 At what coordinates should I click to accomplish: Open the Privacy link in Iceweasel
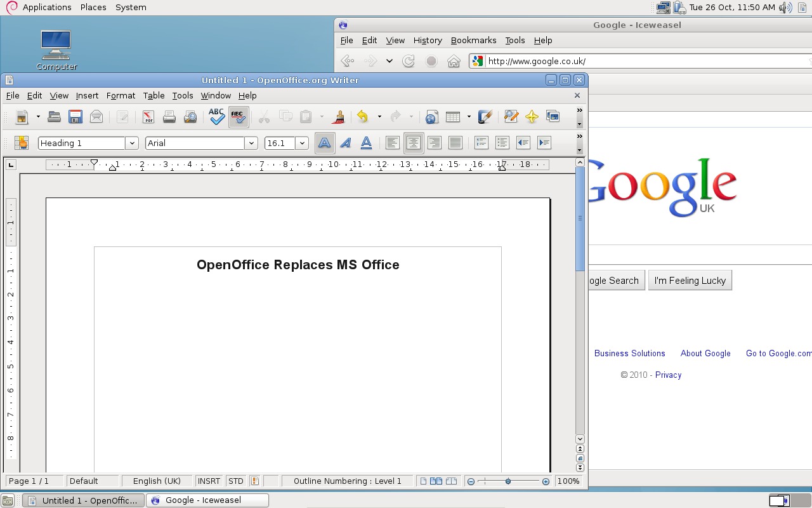click(668, 375)
